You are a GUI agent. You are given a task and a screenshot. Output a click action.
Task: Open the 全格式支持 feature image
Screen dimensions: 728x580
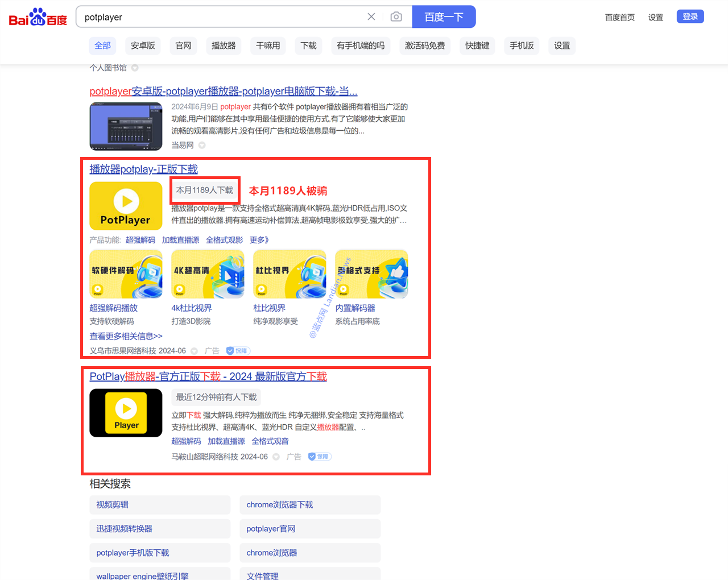[x=371, y=274]
